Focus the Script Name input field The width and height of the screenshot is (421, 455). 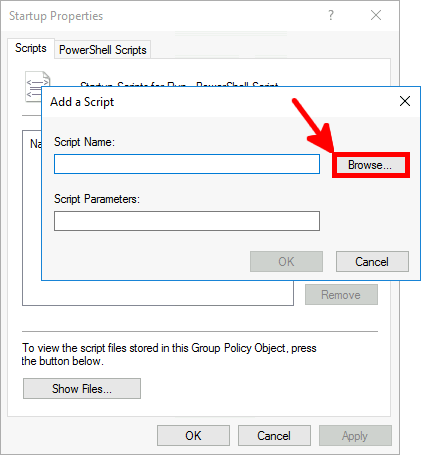(187, 164)
